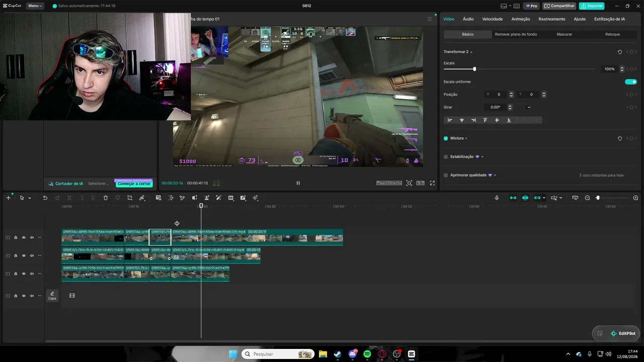This screenshot has height=362, width=644.
Task: Delete the selected clip with the trash icon
Action: coord(106,198)
